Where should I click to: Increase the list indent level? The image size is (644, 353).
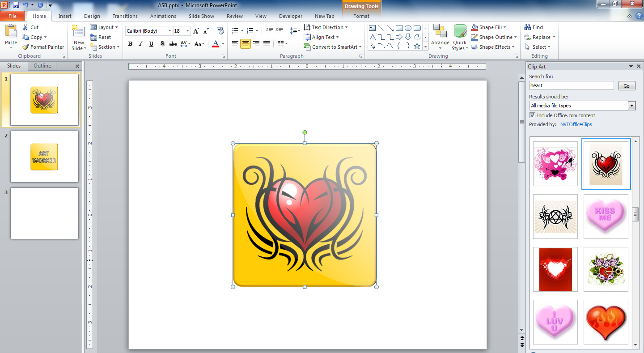coord(280,31)
